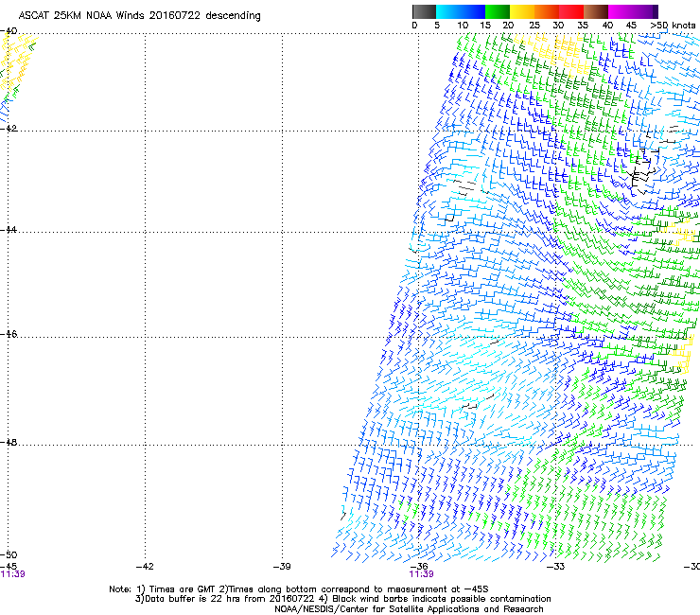700x615 pixels.
Task: Click the '-40' latitude label on the left axis
Action: point(9,31)
